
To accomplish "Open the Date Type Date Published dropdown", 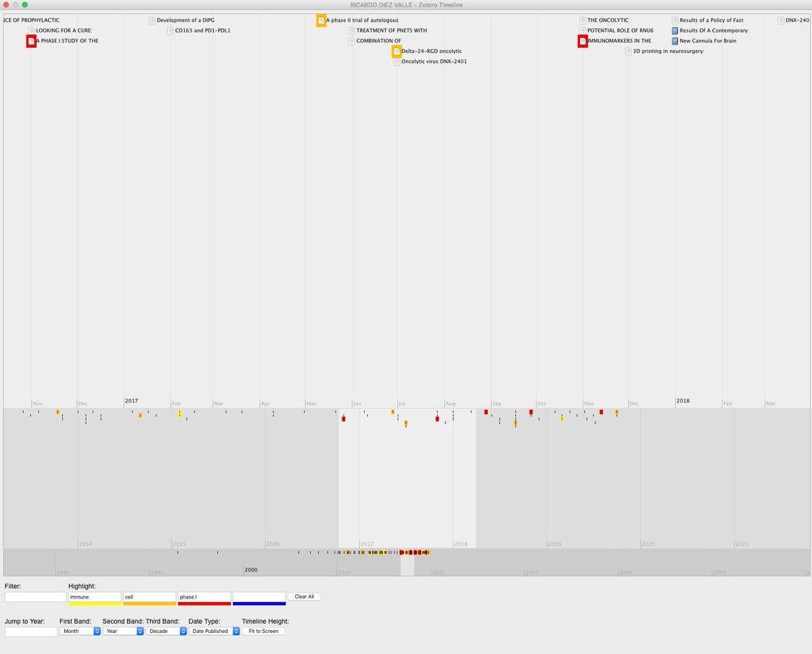I will 215,631.
